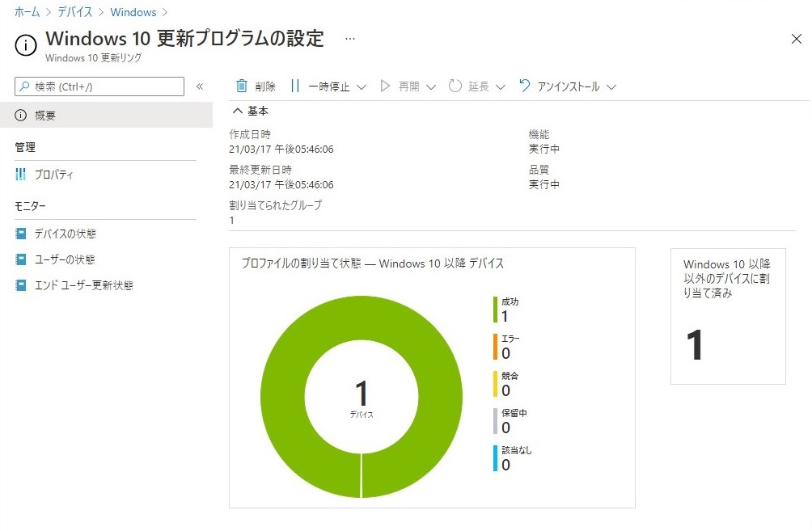Click the yellow 競合 legend swatch

pyautogui.click(x=495, y=384)
